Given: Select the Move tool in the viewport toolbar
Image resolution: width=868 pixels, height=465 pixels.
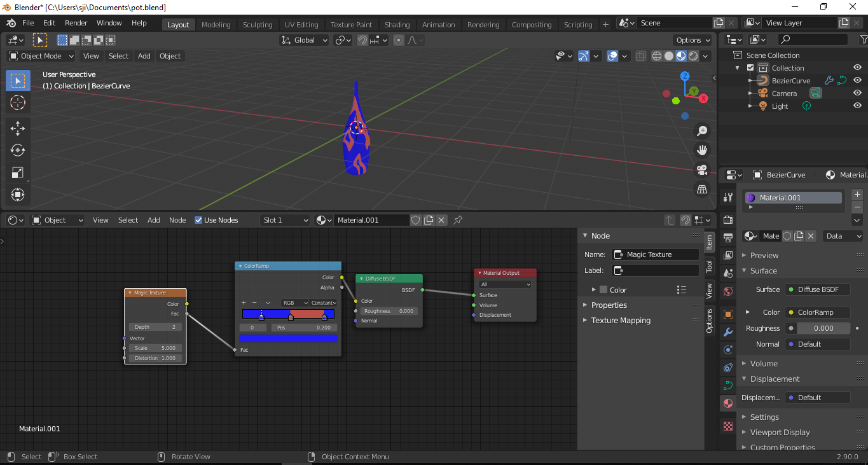Looking at the screenshot, I should [17, 128].
